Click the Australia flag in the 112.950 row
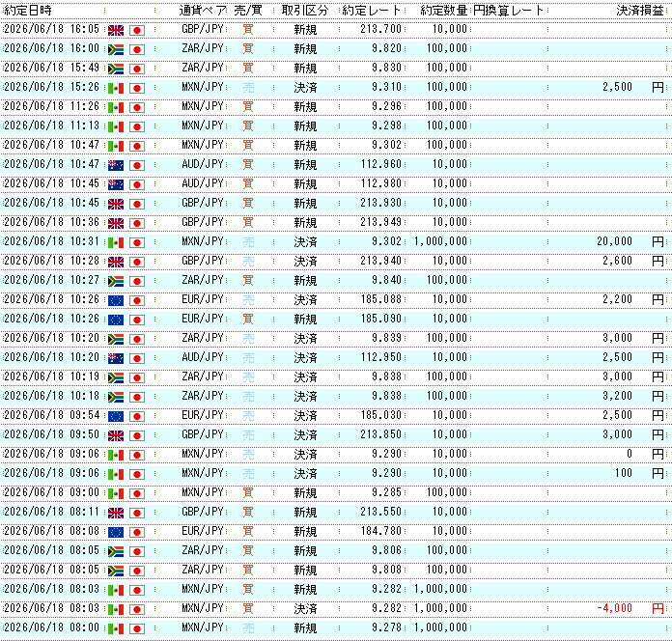 click(116, 358)
